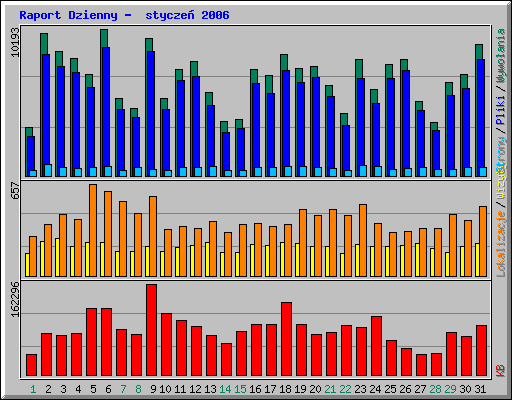The image size is (512, 400).
Task: Click the 162296 y-axis value label
Action: click(x=15, y=299)
